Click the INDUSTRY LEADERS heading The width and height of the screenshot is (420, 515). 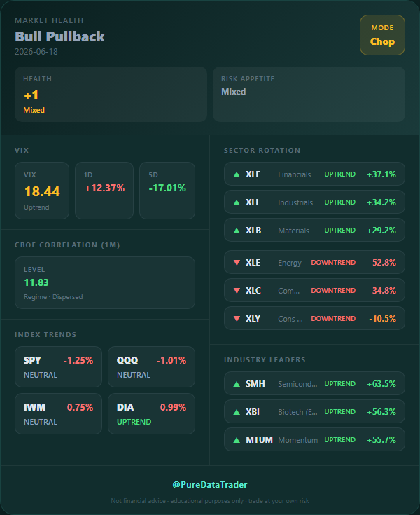tap(265, 359)
